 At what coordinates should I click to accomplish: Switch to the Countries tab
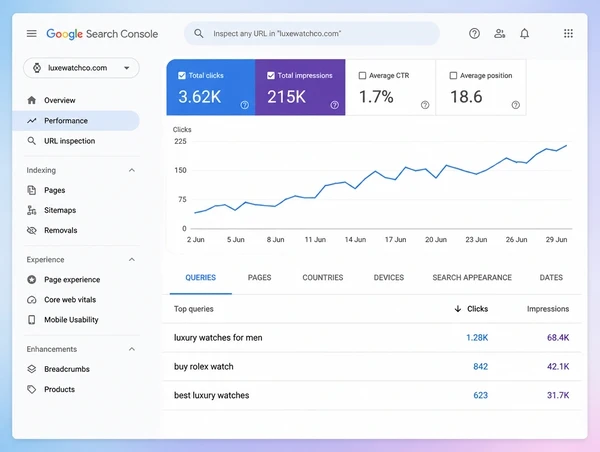323,278
